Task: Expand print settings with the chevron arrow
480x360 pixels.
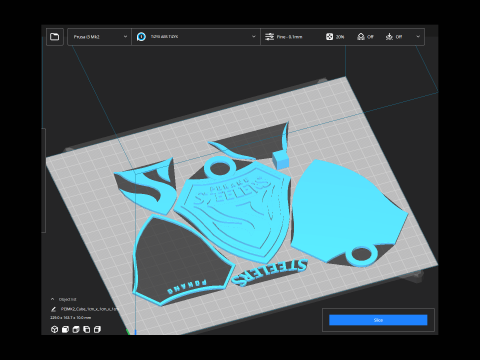Action: (418, 37)
